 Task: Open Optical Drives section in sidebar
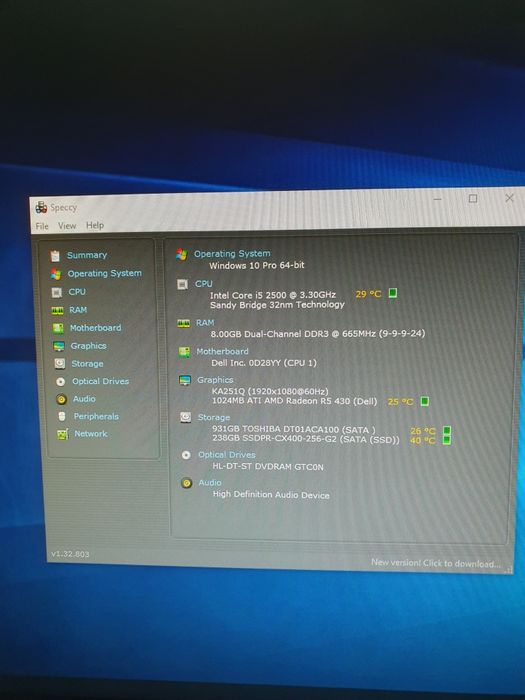(x=100, y=381)
